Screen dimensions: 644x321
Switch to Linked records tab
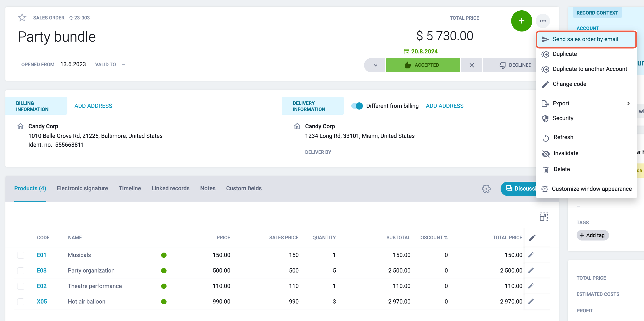point(170,188)
